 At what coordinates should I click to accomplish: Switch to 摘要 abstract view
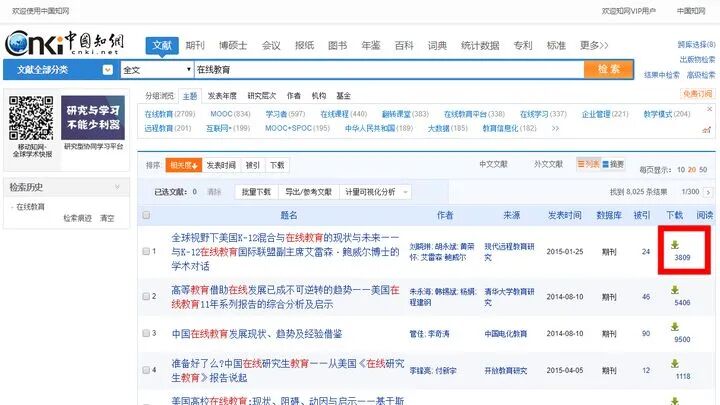pos(613,164)
